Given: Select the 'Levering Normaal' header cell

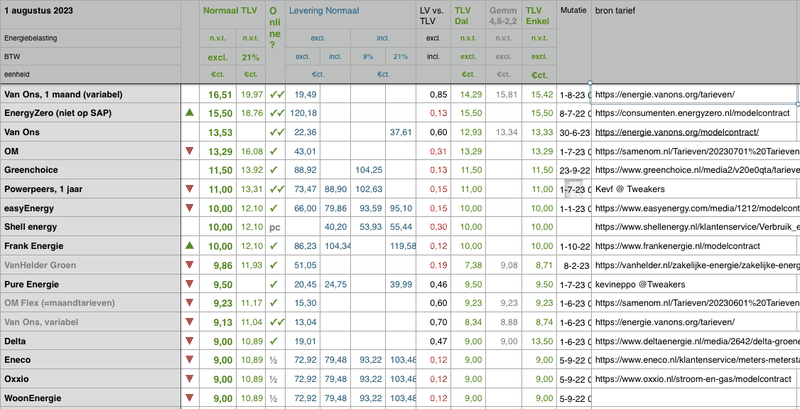Looking at the screenshot, I should (x=324, y=14).
